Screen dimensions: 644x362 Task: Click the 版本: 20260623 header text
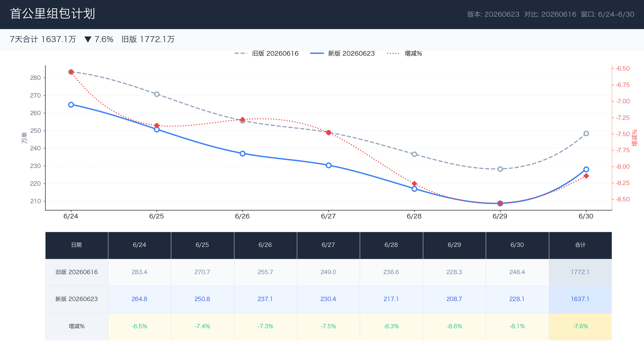[x=493, y=14]
